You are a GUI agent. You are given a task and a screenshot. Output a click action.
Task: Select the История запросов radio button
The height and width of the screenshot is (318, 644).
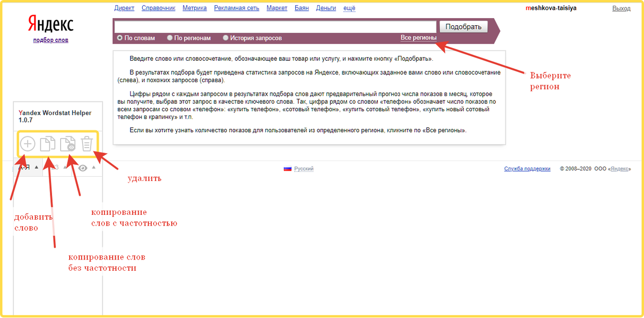click(x=225, y=38)
